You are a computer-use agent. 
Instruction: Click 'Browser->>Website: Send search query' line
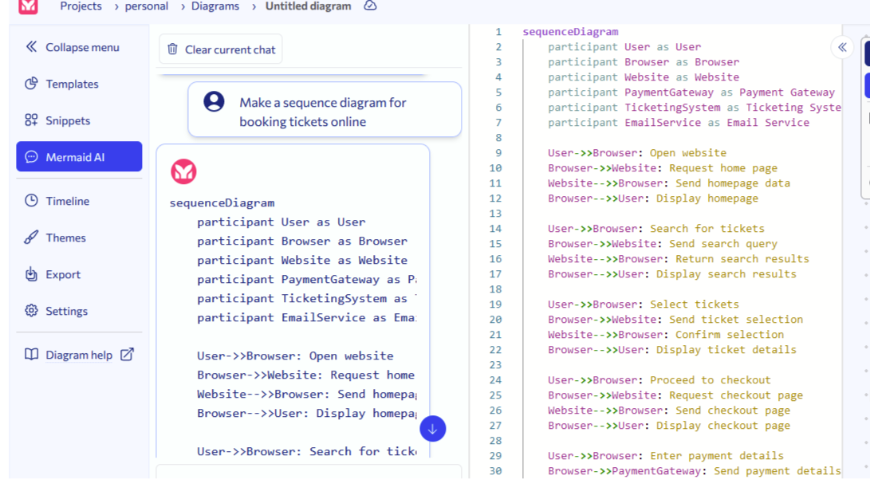click(662, 244)
